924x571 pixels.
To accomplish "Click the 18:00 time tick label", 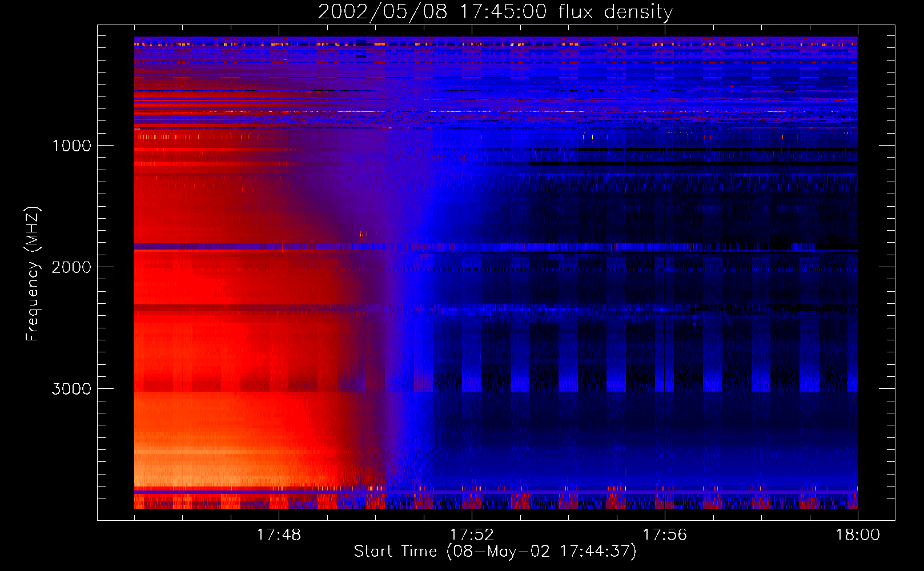I will 858,535.
